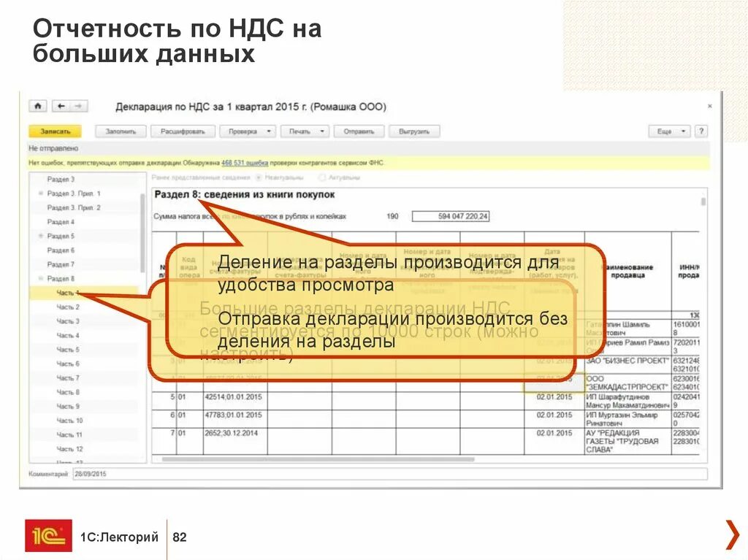Advance to the next slide with the chevron

click(x=732, y=535)
